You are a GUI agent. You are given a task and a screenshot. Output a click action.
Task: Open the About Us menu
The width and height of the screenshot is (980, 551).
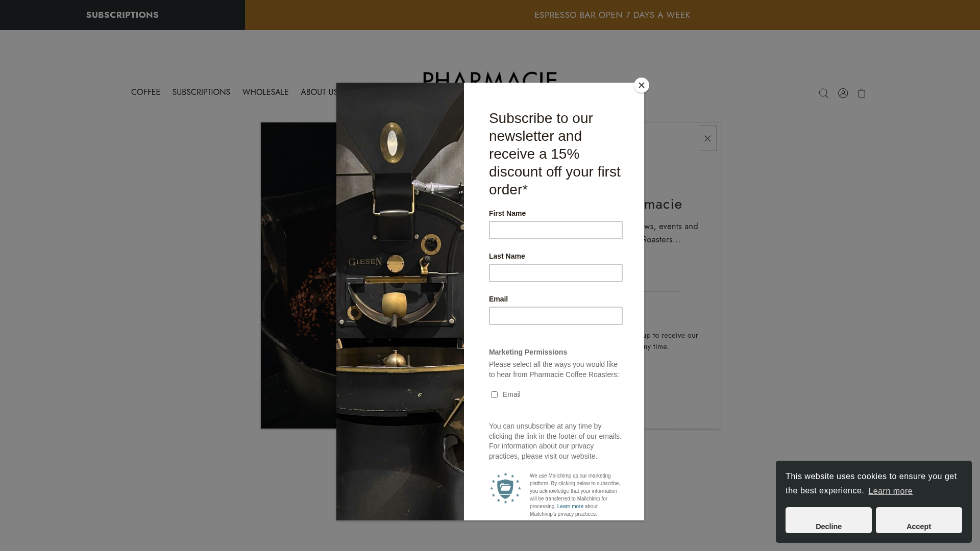(x=318, y=92)
